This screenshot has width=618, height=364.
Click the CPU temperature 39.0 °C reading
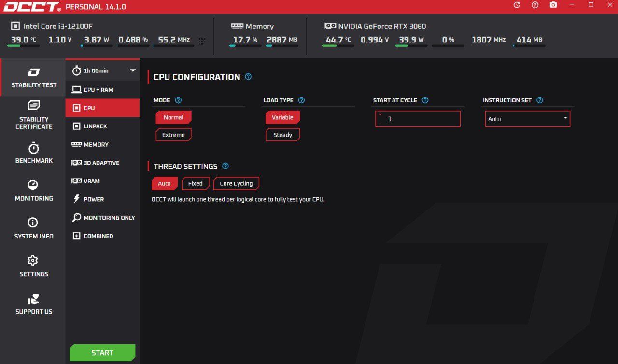click(x=24, y=40)
